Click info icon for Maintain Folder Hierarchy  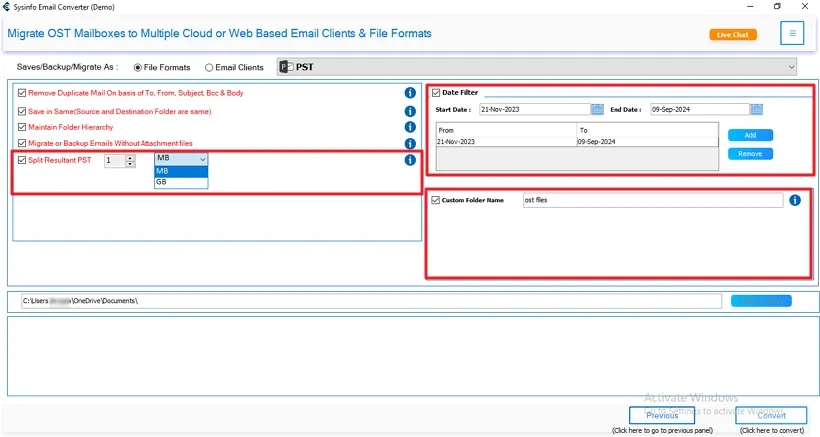410,127
